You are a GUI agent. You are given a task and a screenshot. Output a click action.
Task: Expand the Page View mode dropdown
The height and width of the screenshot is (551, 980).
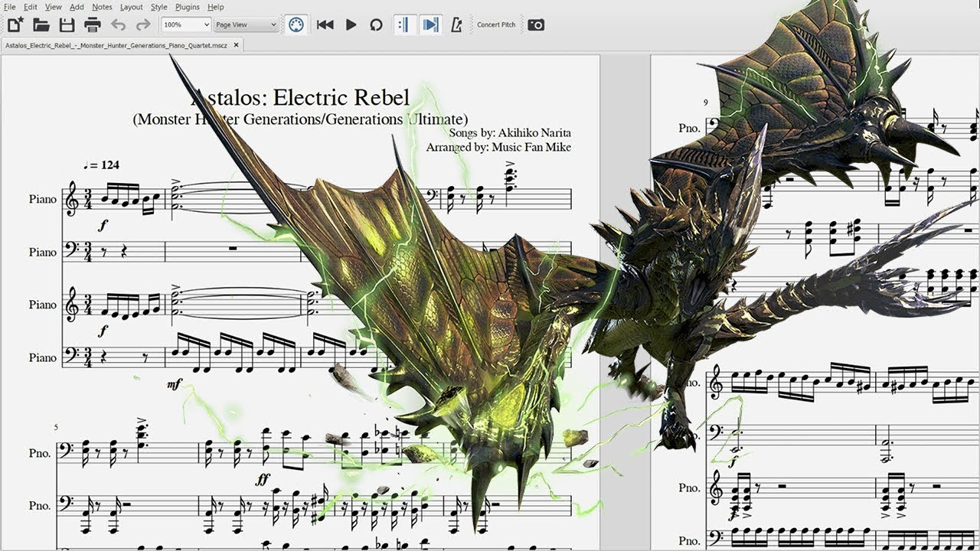click(x=246, y=24)
